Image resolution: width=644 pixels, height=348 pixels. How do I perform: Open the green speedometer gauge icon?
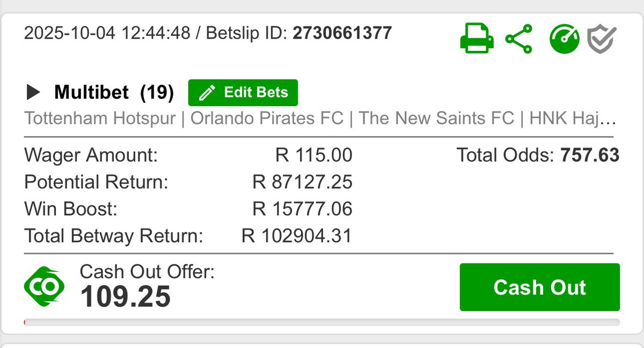(x=565, y=39)
